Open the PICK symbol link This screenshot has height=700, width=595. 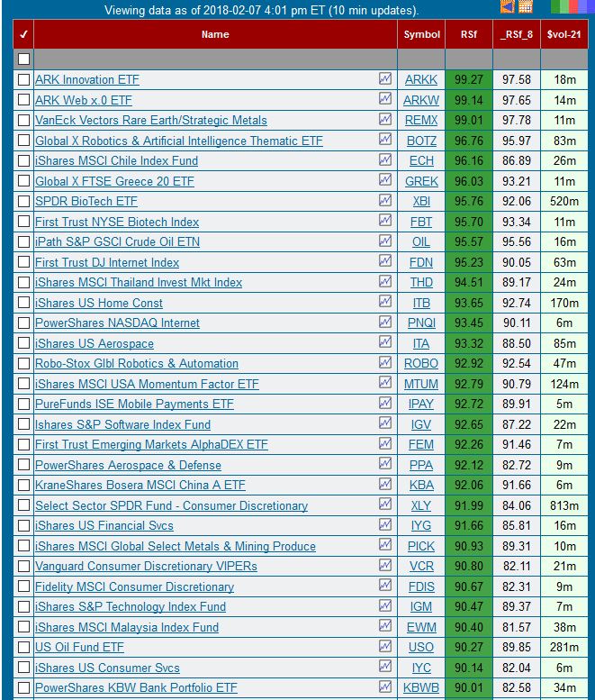point(421,546)
